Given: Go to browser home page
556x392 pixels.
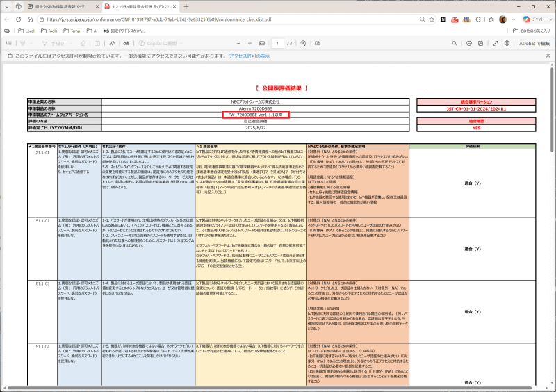Looking at the screenshot, I should [30, 19].
